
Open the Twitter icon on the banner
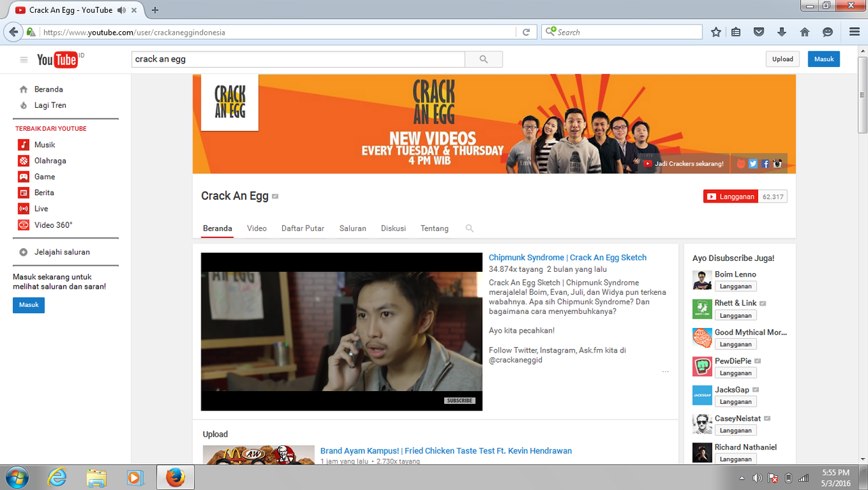[x=753, y=163]
